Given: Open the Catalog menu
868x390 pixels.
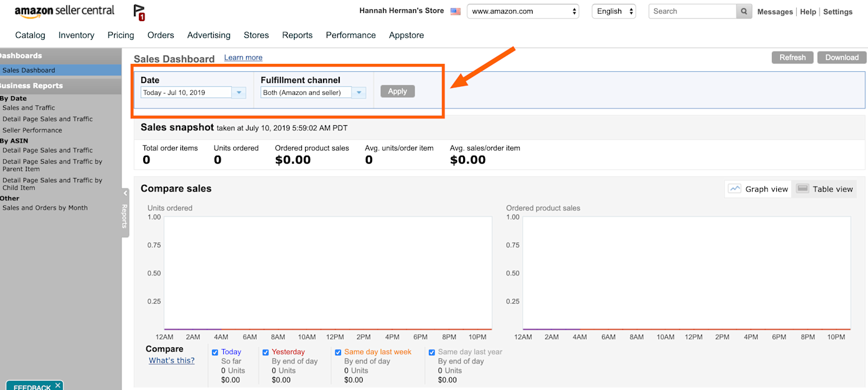Looking at the screenshot, I should click(x=30, y=35).
